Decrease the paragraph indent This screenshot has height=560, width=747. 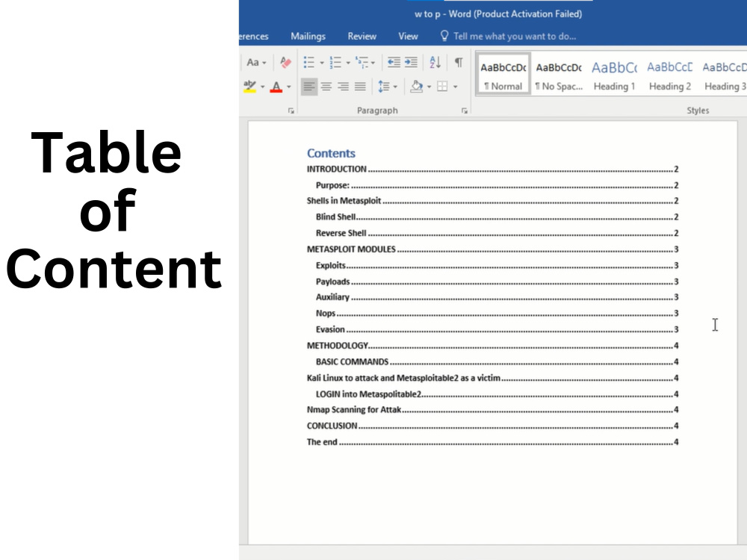coord(394,63)
